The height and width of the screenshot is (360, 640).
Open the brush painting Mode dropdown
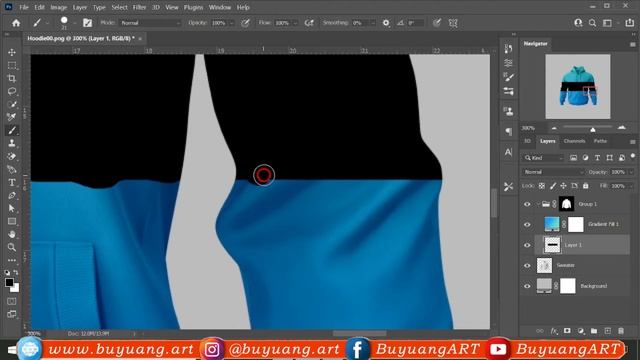pos(150,23)
